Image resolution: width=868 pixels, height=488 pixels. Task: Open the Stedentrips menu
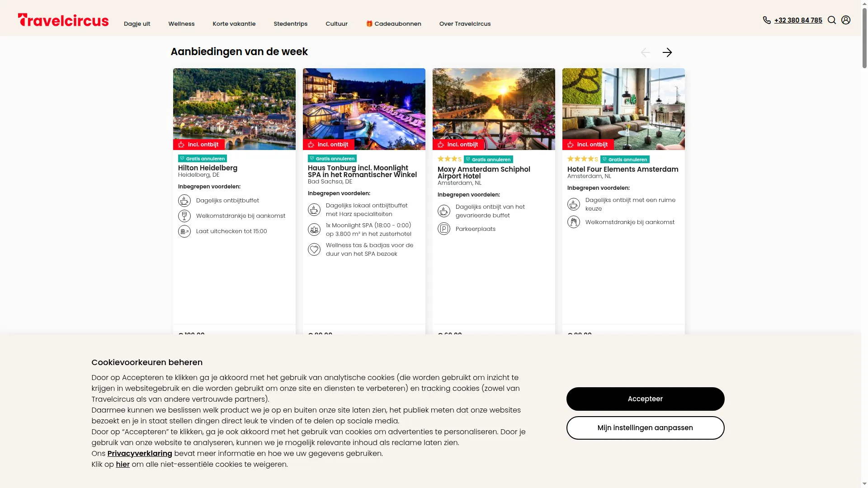point(291,24)
